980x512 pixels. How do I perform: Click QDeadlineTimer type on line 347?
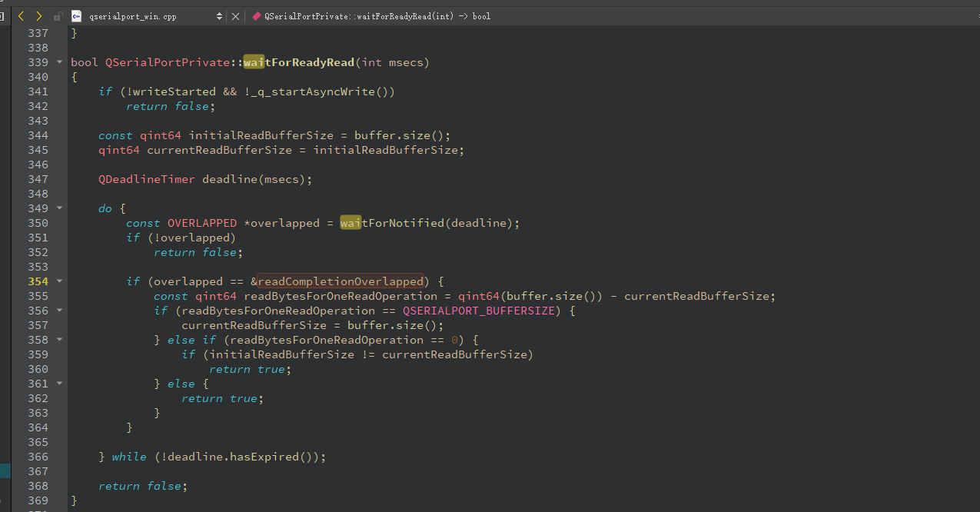(147, 179)
